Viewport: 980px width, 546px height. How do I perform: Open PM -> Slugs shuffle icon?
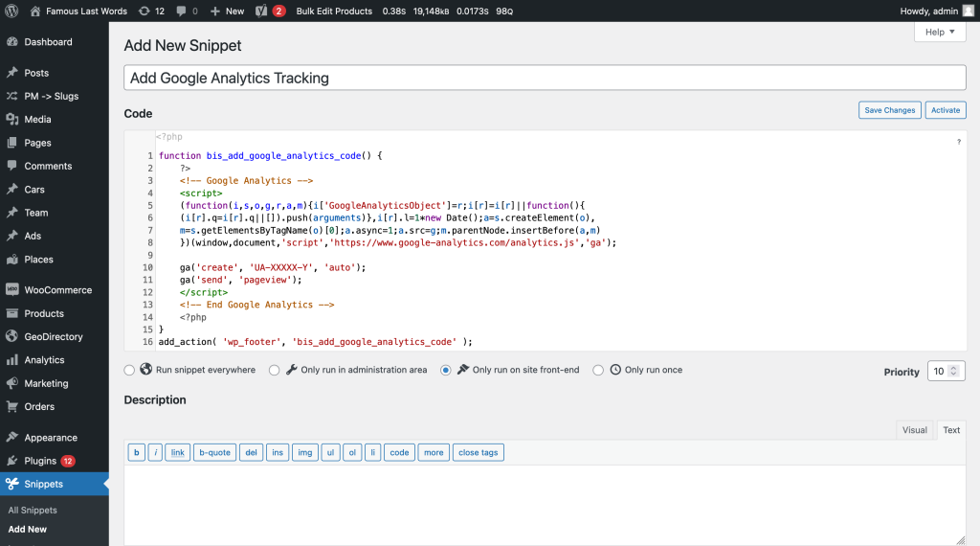click(11, 96)
